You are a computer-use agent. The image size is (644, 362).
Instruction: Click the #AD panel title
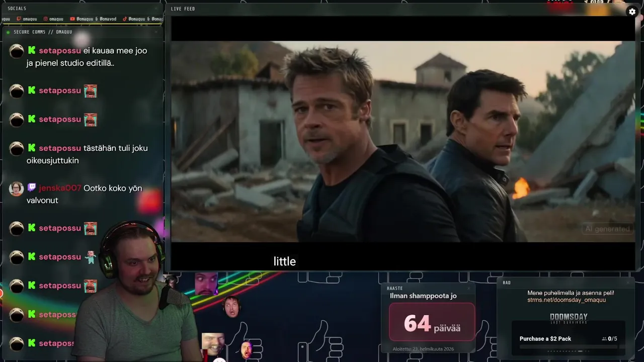coord(507,283)
